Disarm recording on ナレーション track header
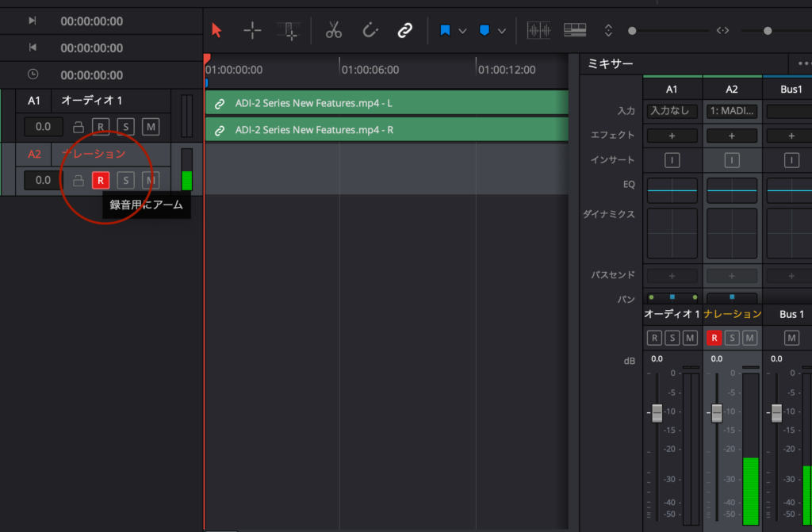 pyautogui.click(x=100, y=181)
